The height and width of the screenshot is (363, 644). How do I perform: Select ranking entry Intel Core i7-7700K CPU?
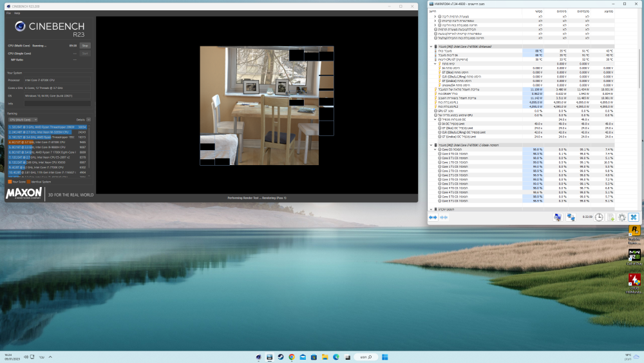pyautogui.click(x=47, y=168)
